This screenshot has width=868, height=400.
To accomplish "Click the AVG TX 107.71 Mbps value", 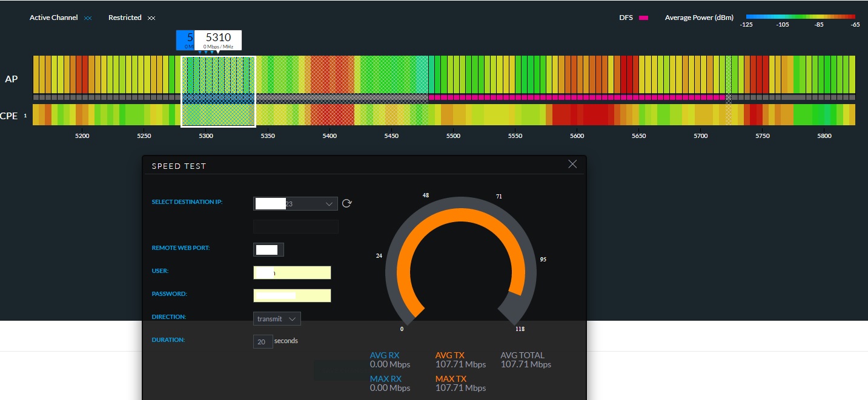I will 460,364.
